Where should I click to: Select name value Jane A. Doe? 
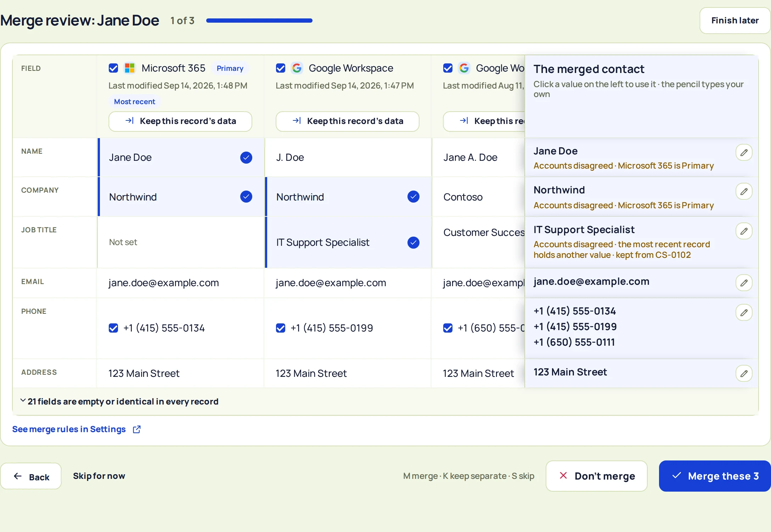(478, 158)
